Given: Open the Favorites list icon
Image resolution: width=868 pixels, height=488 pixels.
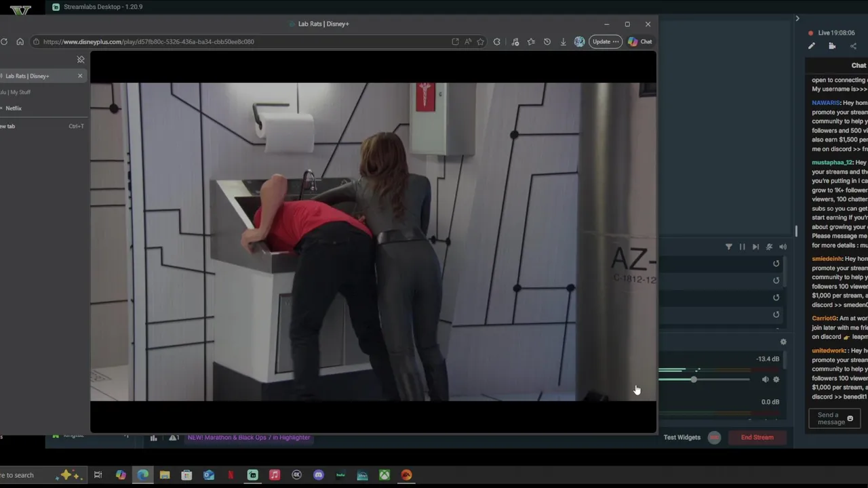Looking at the screenshot, I should 531,41.
